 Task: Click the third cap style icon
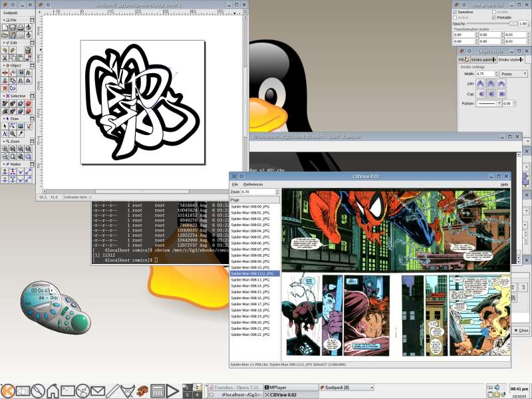(501, 94)
